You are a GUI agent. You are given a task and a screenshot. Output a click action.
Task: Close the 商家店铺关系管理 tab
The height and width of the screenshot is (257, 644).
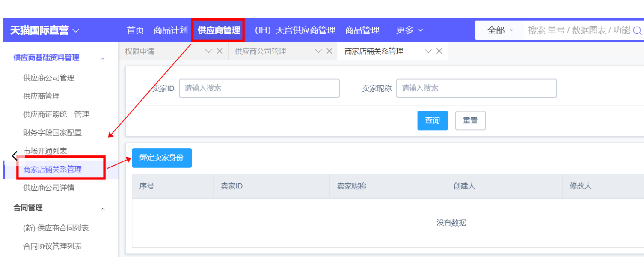[x=439, y=51]
